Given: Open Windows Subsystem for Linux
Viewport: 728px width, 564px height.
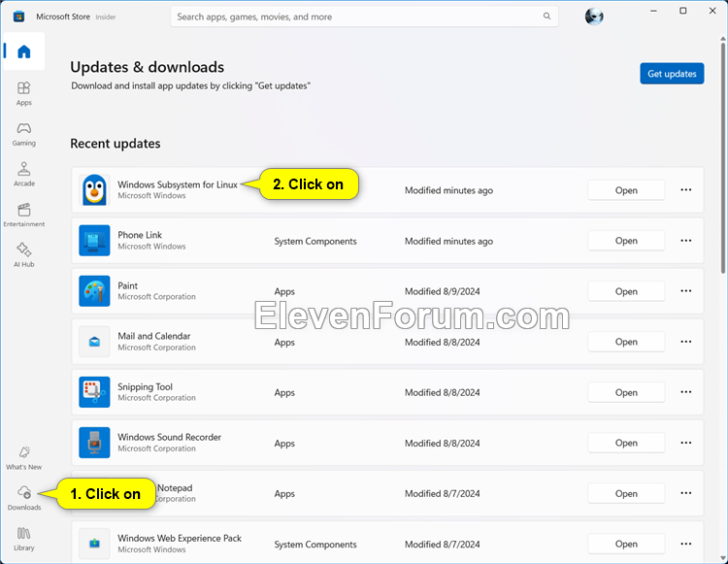Looking at the screenshot, I should pyautogui.click(x=626, y=190).
